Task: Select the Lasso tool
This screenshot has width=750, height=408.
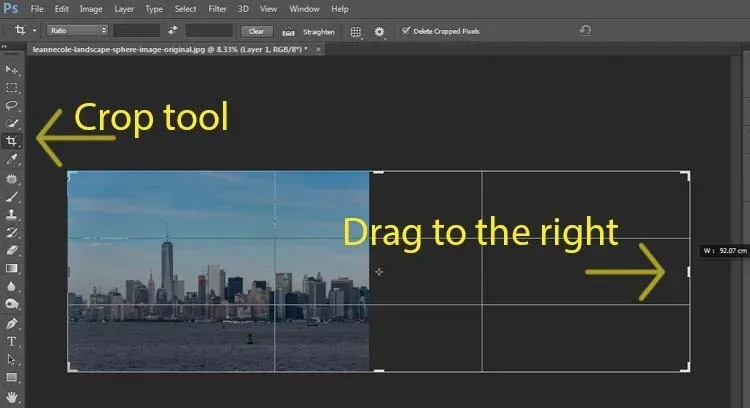Action: pos(12,105)
